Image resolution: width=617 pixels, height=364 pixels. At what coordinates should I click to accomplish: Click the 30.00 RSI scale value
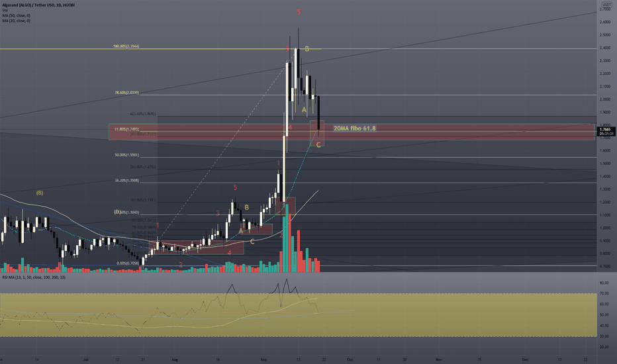(x=604, y=336)
